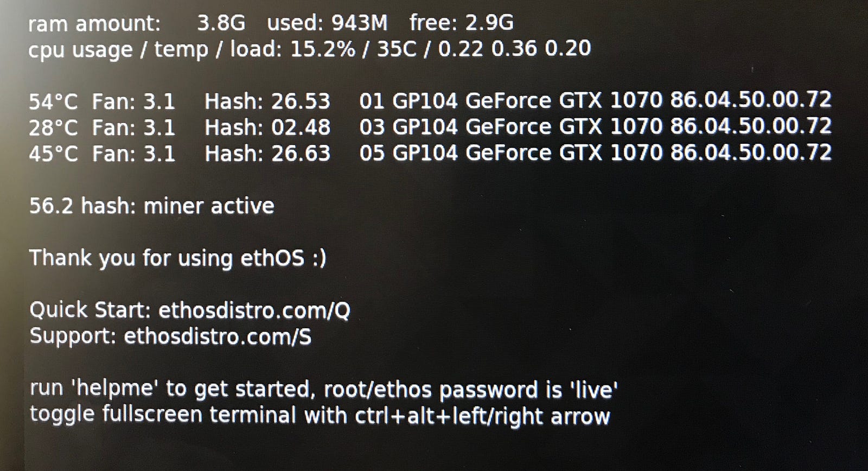
Task: Click the ethosdistro.com/S support link
Action: (217, 336)
